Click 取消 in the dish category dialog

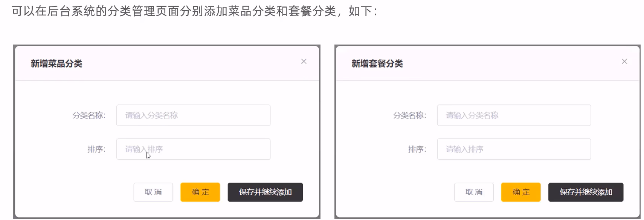tap(153, 192)
